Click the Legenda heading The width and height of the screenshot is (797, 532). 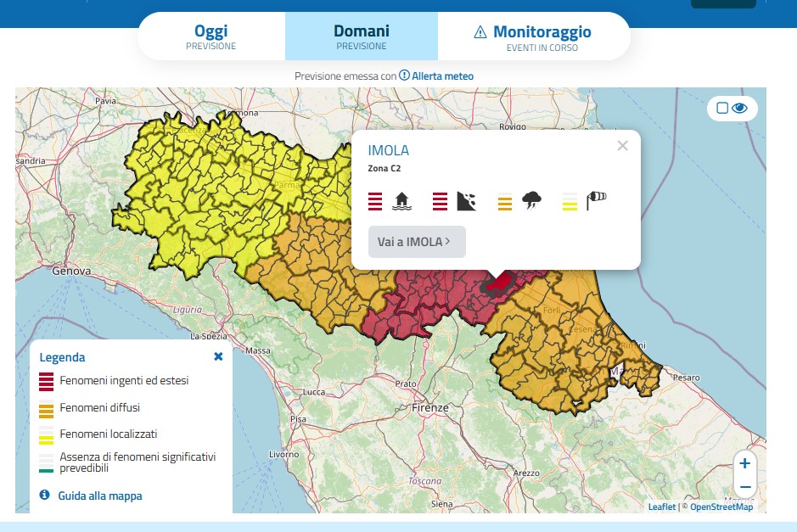point(63,357)
